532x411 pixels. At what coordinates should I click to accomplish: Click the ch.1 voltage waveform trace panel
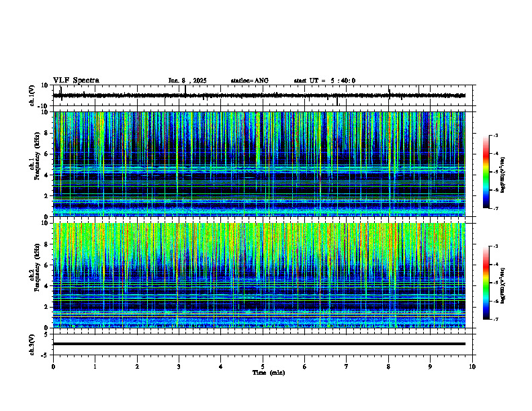tap(264, 95)
